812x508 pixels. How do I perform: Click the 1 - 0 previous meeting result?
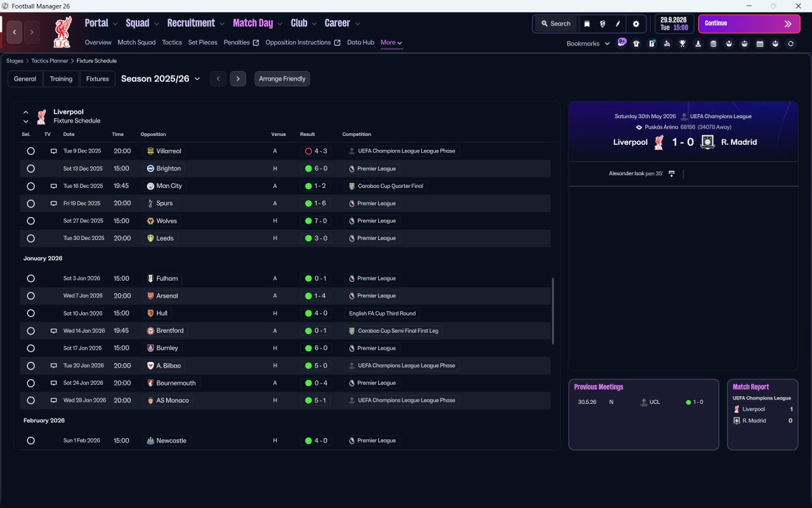698,402
